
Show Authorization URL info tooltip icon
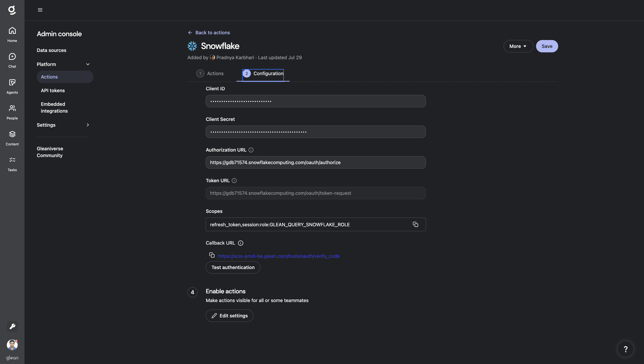(x=251, y=150)
